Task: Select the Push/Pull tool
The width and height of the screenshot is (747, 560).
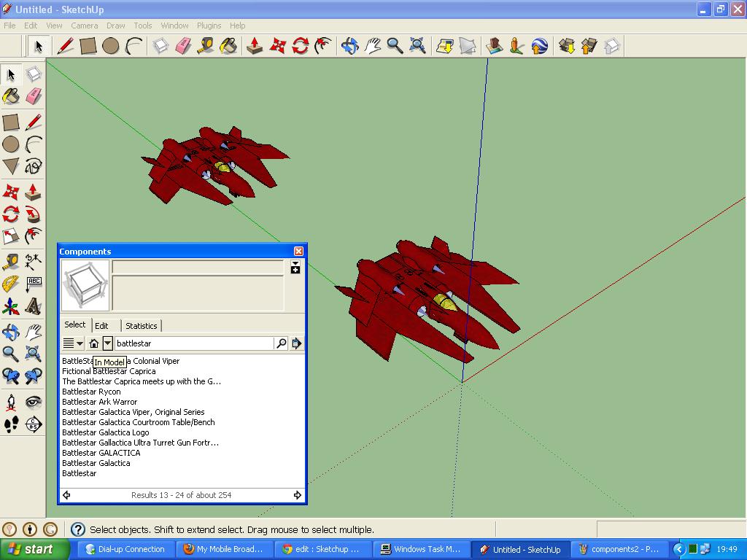Action: (x=34, y=191)
